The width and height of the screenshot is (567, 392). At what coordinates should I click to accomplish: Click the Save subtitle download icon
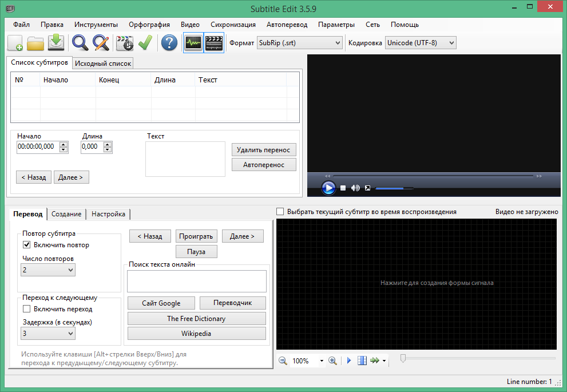click(x=55, y=43)
